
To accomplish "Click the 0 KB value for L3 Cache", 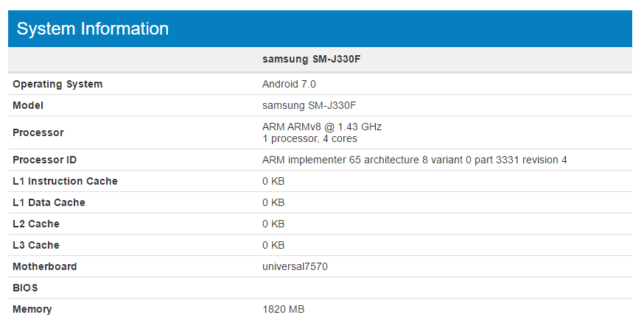I will tap(273, 246).
